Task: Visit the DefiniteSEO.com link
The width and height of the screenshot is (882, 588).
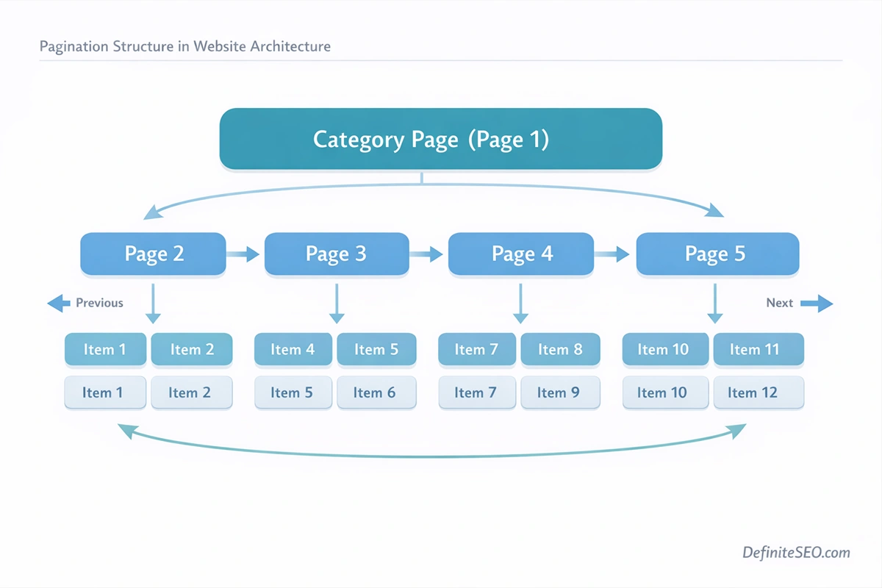Action: [795, 552]
